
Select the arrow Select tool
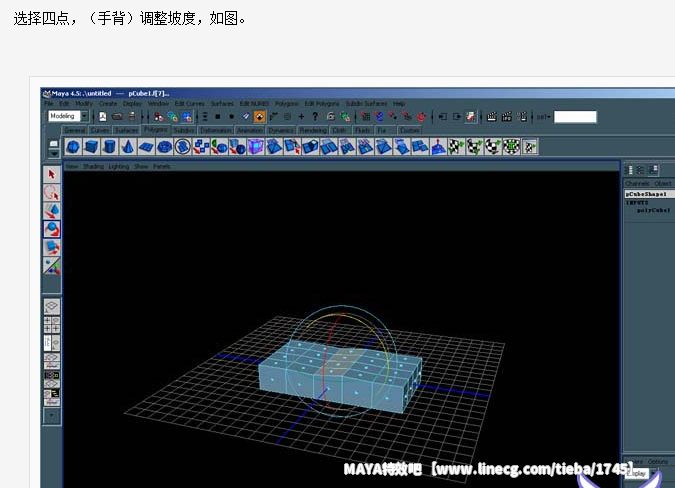(52, 174)
